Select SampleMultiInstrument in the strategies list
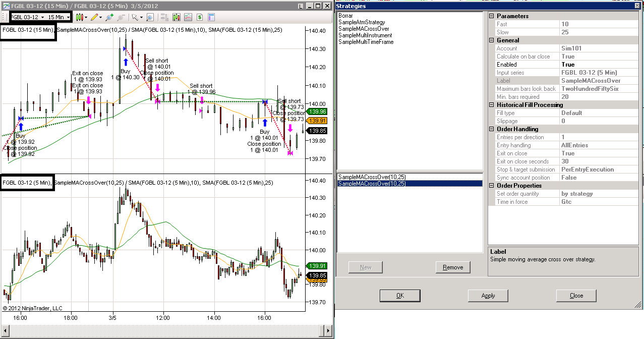Image resolution: width=644 pixels, height=339 pixels. coord(365,35)
